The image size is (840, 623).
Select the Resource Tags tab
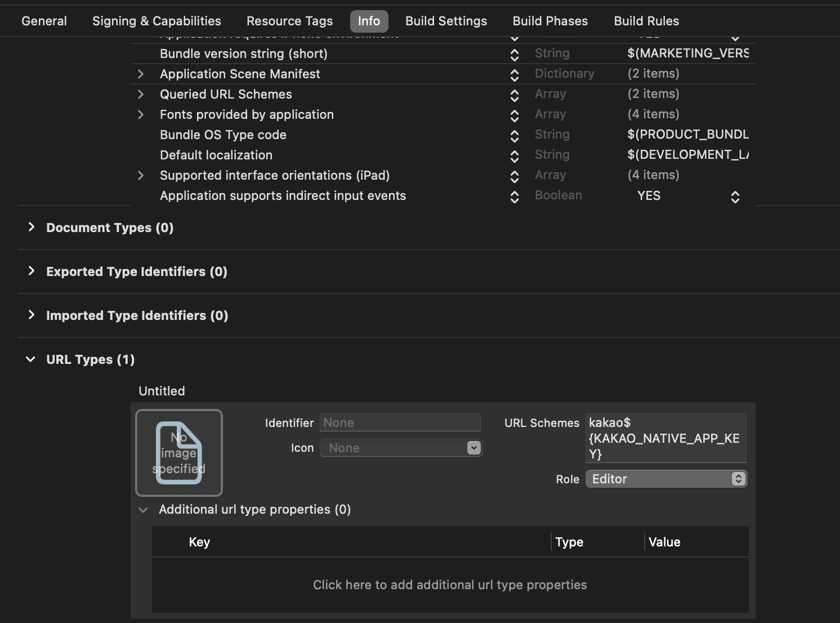(289, 21)
